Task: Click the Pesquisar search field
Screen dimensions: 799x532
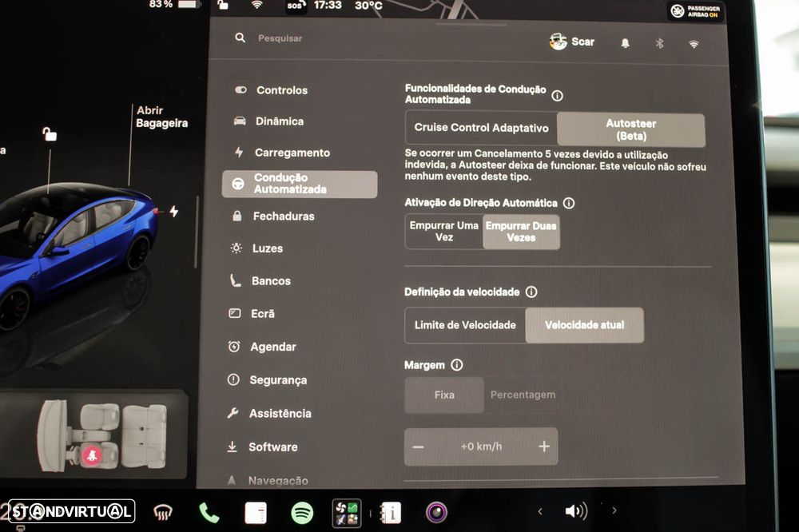Action: point(280,38)
